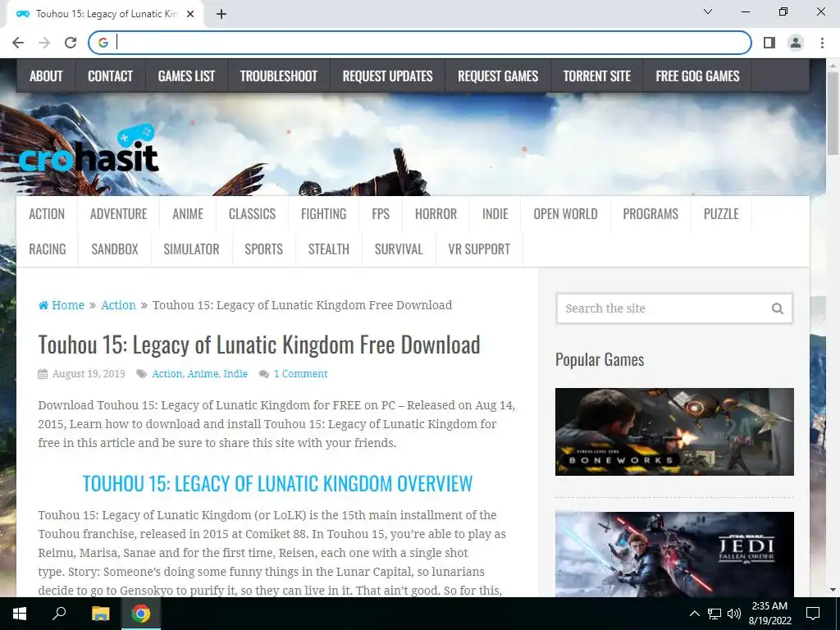840x630 pixels.
Task: Open the Jedi Fallen Order thumbnail
Action: 674,555
